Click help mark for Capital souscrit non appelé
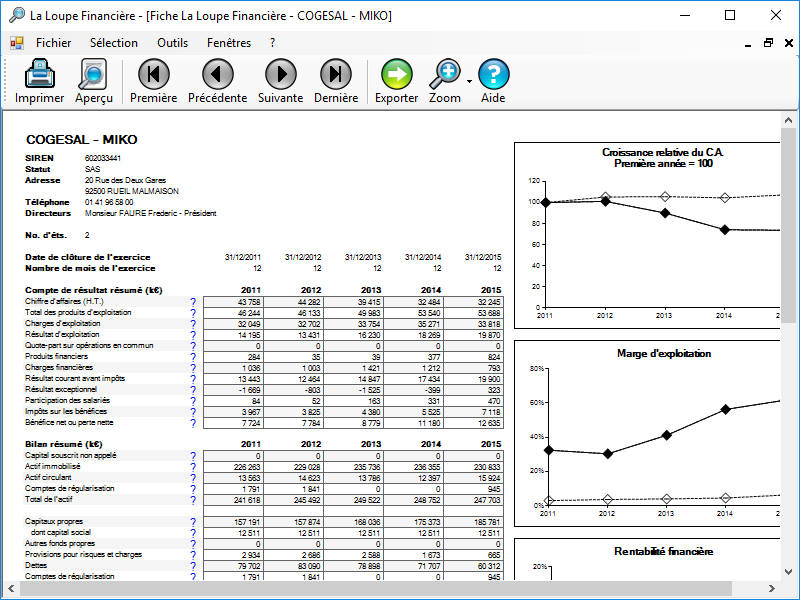Screen dimensions: 800x600 click(193, 456)
